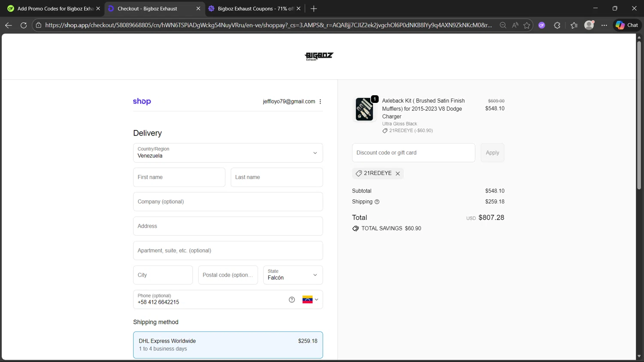Focus the Apartment, suite field
Viewport: 644px width, 362px height.
228,250
